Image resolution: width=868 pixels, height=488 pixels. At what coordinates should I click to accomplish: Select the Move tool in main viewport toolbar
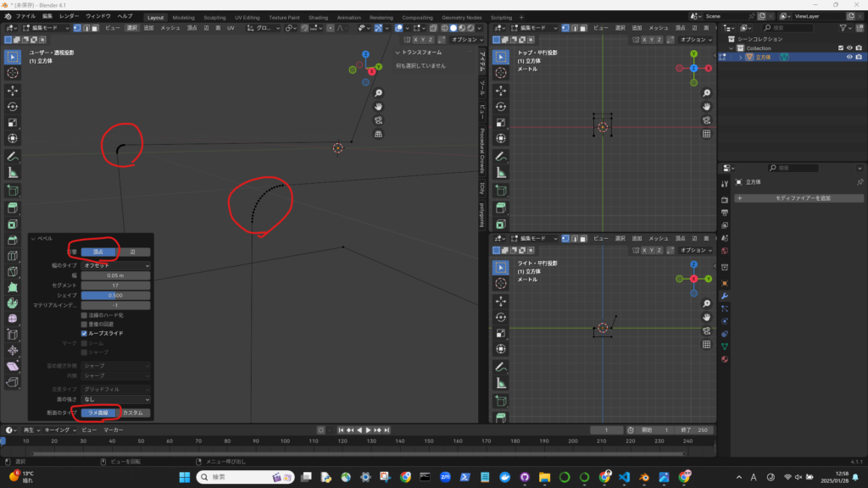(13, 90)
